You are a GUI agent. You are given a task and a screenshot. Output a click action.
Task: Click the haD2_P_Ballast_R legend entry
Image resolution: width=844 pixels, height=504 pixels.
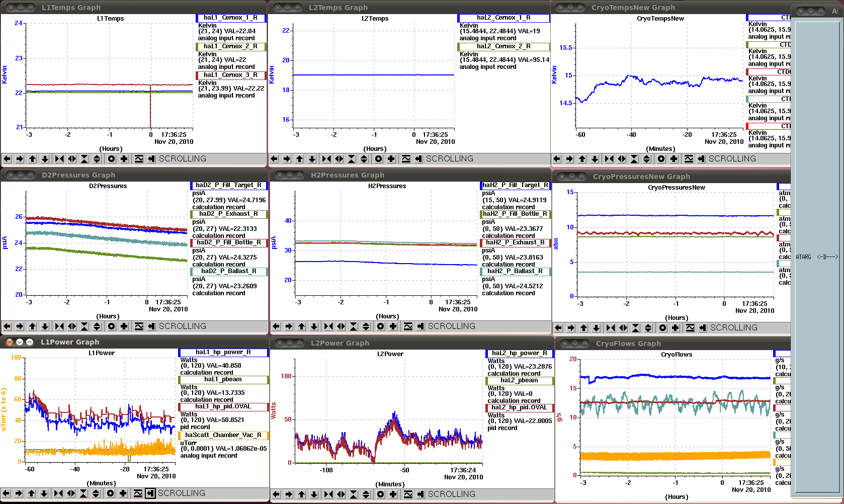coord(229,271)
